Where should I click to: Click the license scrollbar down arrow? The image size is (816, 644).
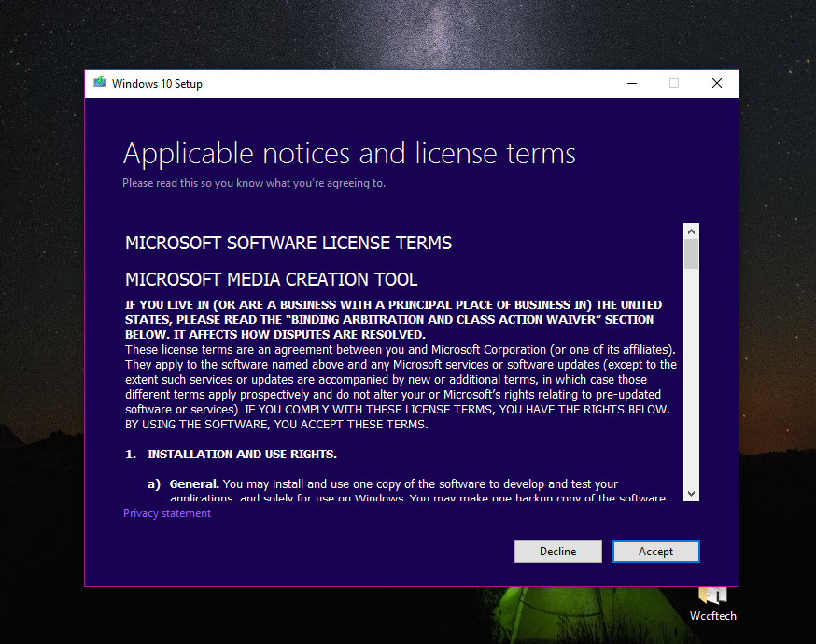(x=691, y=493)
